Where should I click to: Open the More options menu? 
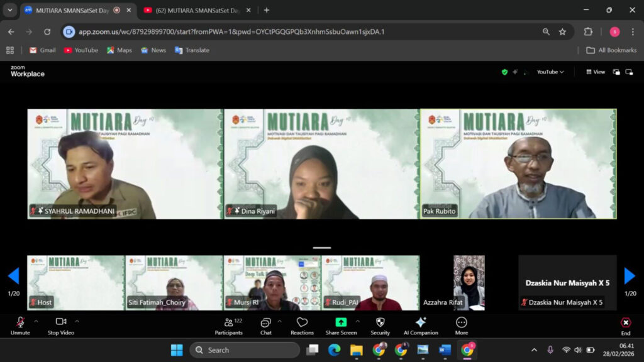pos(462,326)
